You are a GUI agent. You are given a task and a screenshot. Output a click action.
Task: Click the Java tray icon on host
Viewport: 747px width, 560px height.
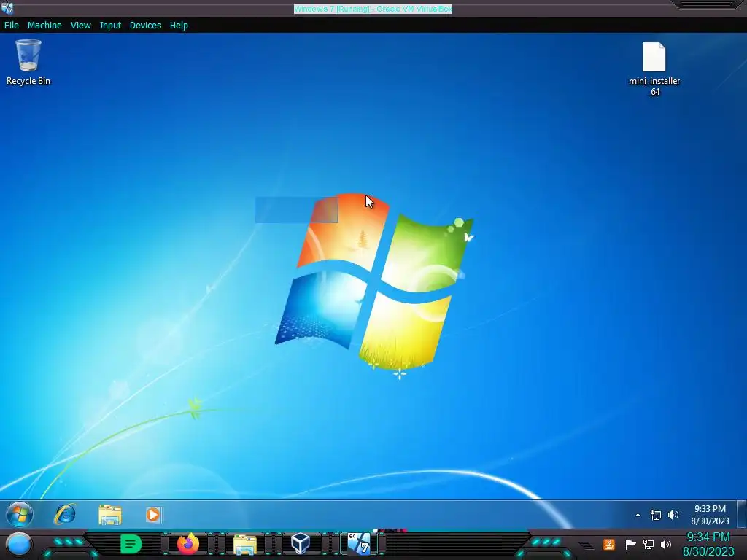(608, 544)
